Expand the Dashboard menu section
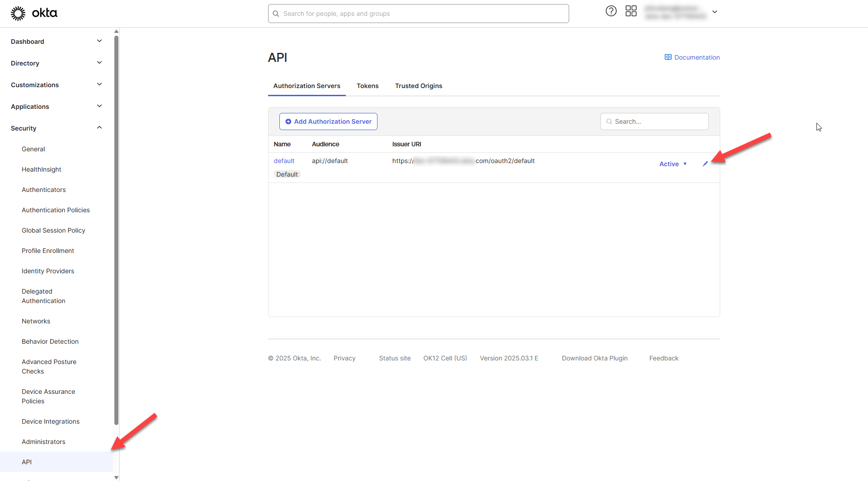 point(99,41)
